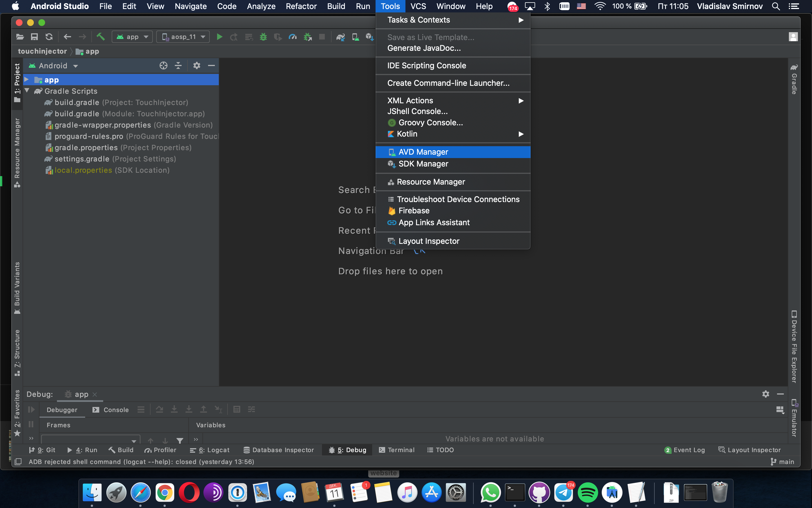Select SDK Manager from Tools menu
The image size is (812, 508).
pos(453,164)
